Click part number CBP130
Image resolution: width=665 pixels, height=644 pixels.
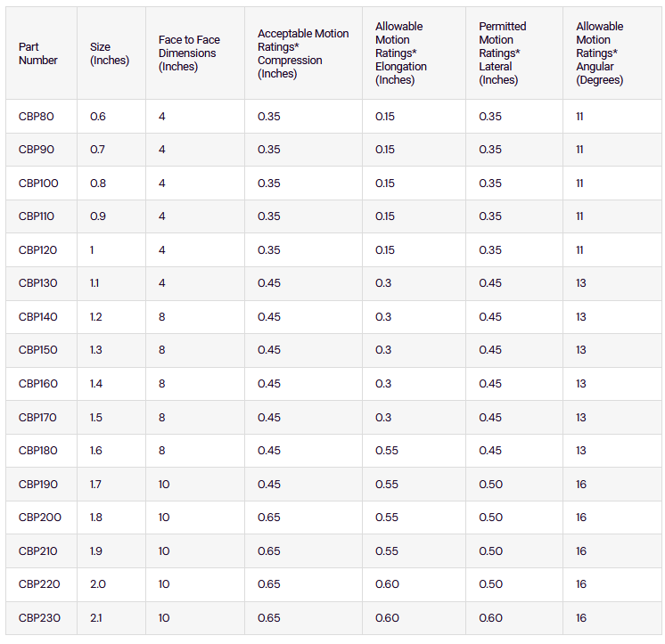click(38, 283)
